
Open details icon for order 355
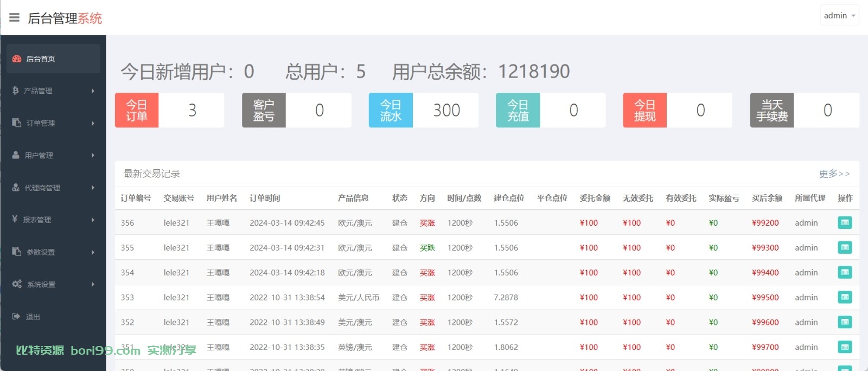pyautogui.click(x=845, y=247)
